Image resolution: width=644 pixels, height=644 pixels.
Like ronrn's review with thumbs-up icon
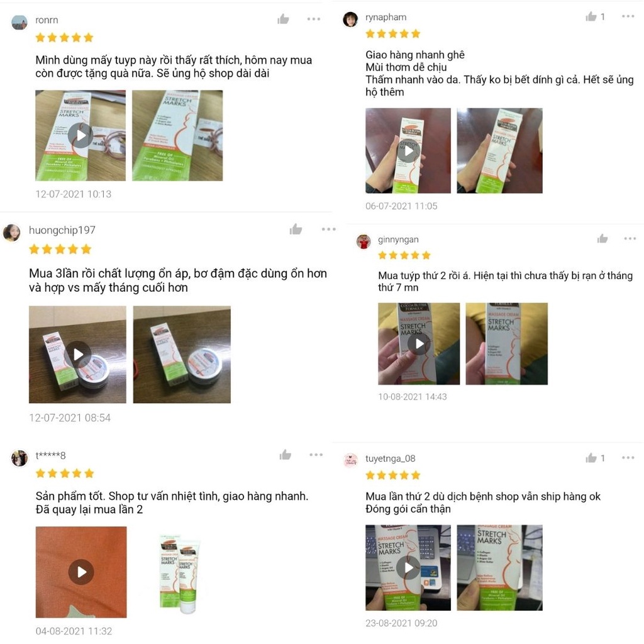pyautogui.click(x=283, y=19)
